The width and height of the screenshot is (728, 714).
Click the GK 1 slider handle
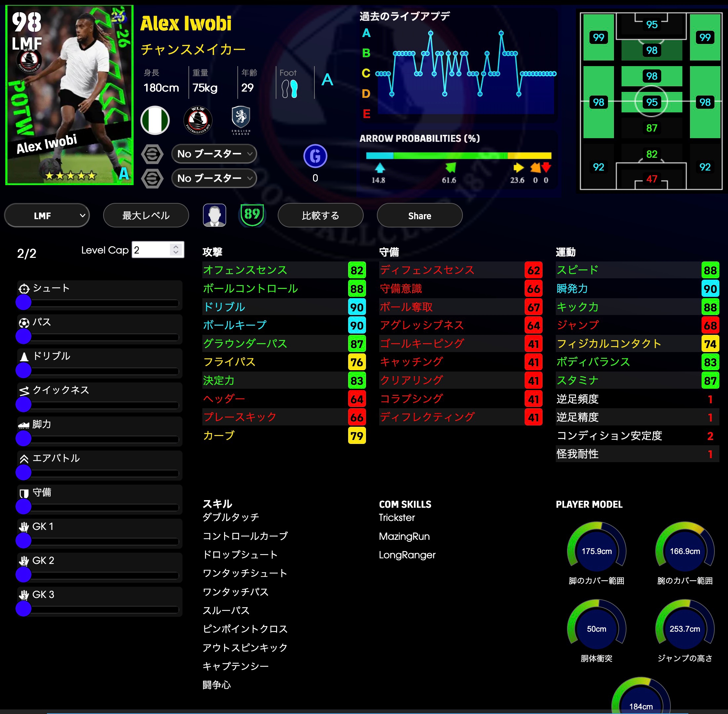[x=23, y=540]
